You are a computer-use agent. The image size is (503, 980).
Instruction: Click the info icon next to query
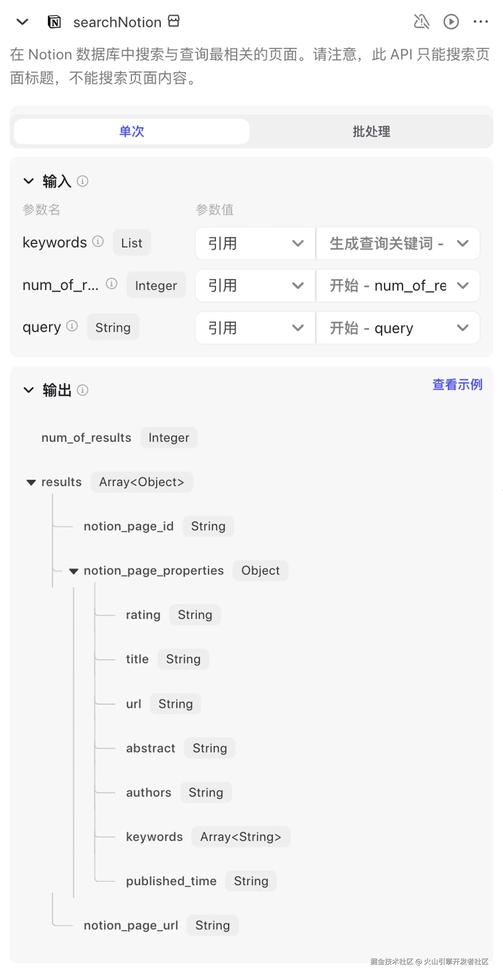72,326
